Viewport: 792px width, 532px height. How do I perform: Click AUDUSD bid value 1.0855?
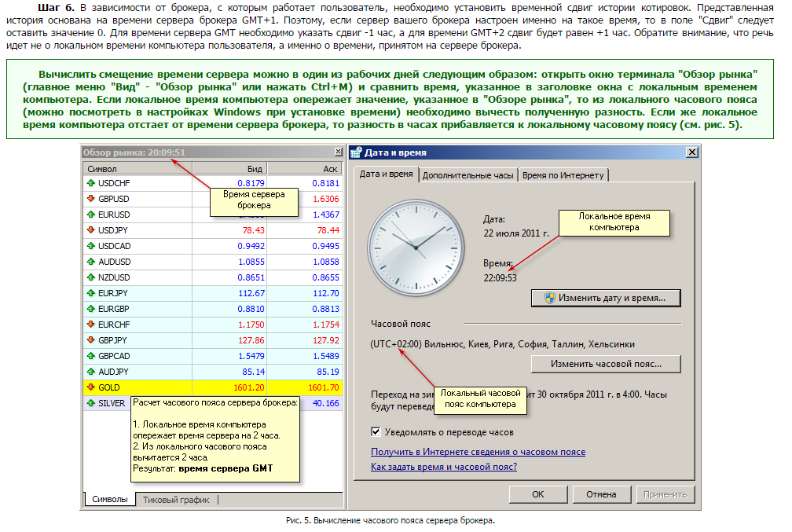pyautogui.click(x=251, y=262)
